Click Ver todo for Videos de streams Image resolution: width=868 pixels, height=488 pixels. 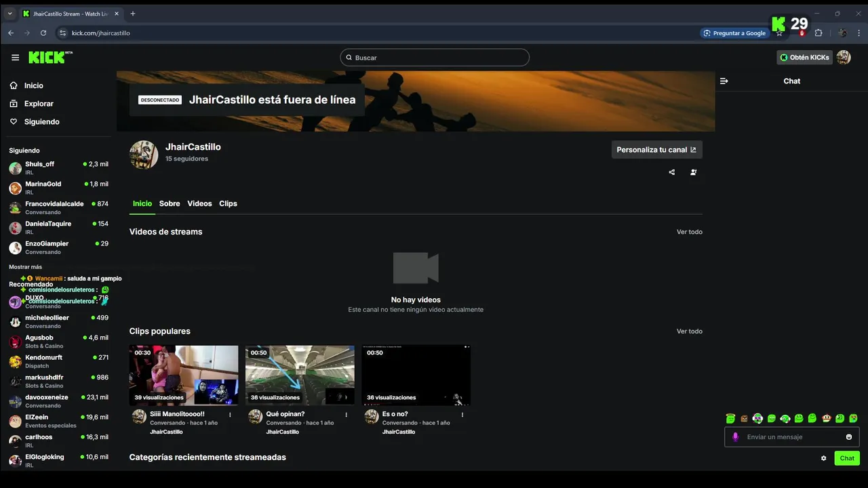click(x=690, y=232)
